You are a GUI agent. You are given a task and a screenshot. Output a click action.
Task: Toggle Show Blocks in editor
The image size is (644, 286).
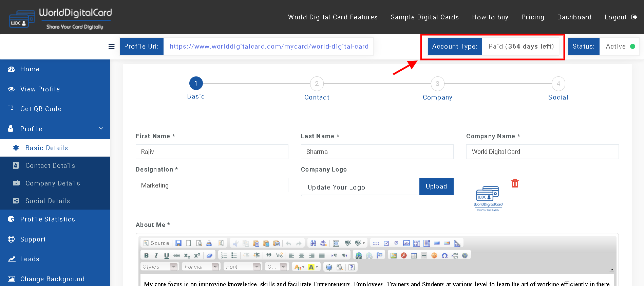(x=339, y=267)
